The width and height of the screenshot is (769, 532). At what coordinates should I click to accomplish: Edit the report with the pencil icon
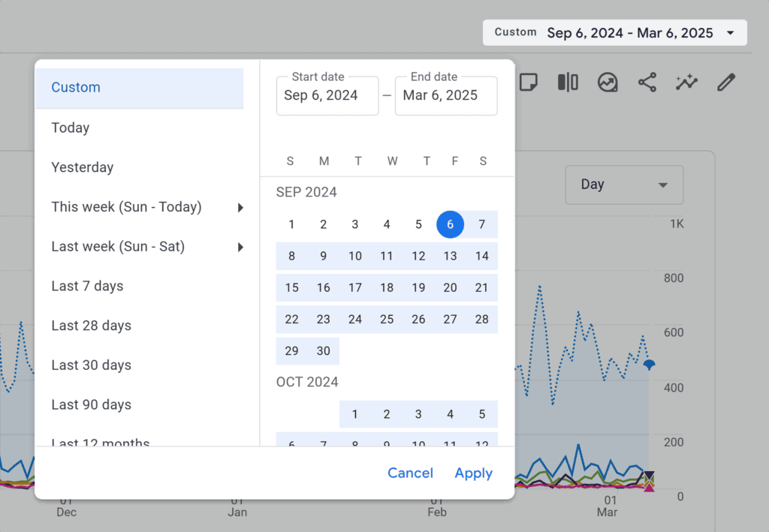coord(725,83)
